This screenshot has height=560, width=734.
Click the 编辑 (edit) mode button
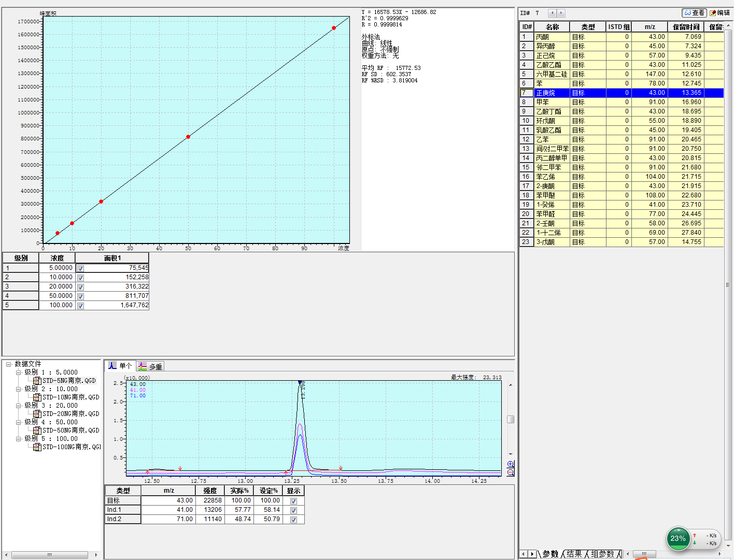click(x=719, y=13)
